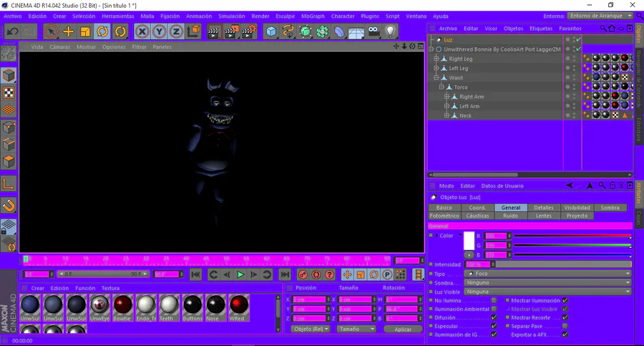Viewport: 644px width, 346px height.
Task: Open Entorno de Arranque layout dropdown
Action: [600, 16]
